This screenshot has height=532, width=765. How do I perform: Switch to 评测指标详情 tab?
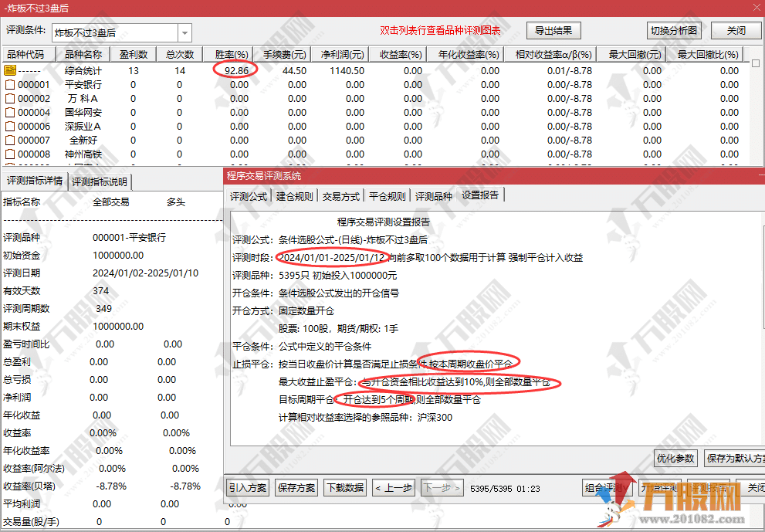[x=34, y=181]
